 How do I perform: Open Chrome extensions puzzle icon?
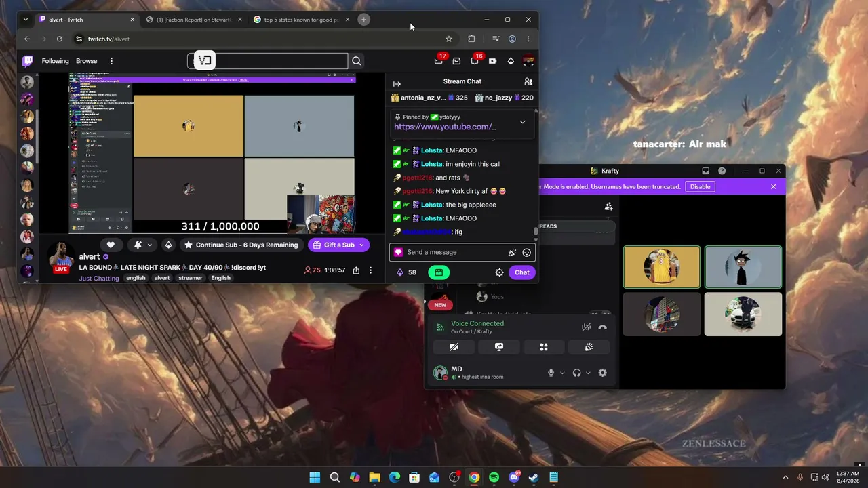point(472,39)
